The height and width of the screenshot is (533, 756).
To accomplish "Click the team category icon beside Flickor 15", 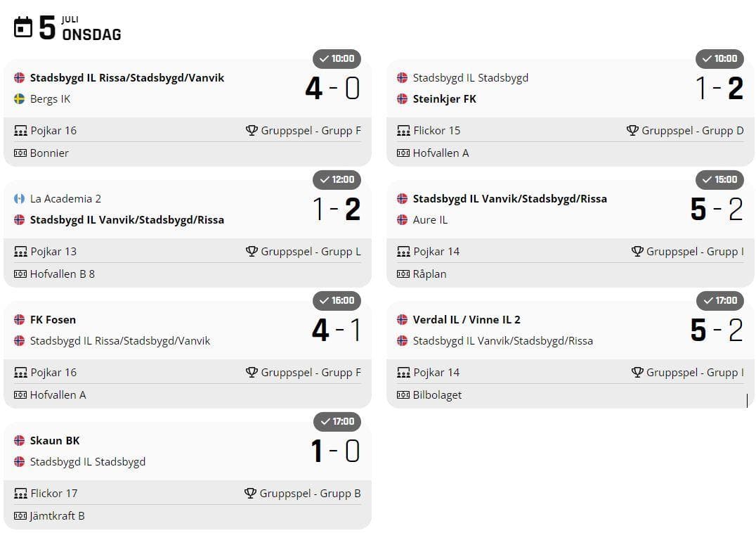I will point(403,131).
